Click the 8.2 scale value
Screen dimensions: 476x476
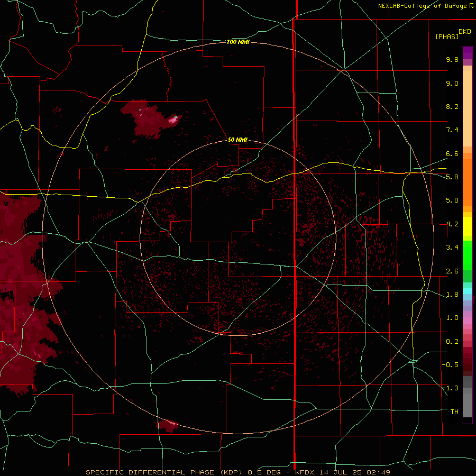tap(452, 106)
